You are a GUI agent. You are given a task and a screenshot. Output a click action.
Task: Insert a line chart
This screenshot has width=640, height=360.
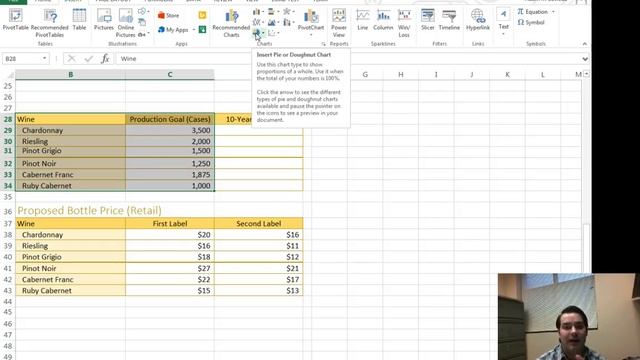(258, 22)
